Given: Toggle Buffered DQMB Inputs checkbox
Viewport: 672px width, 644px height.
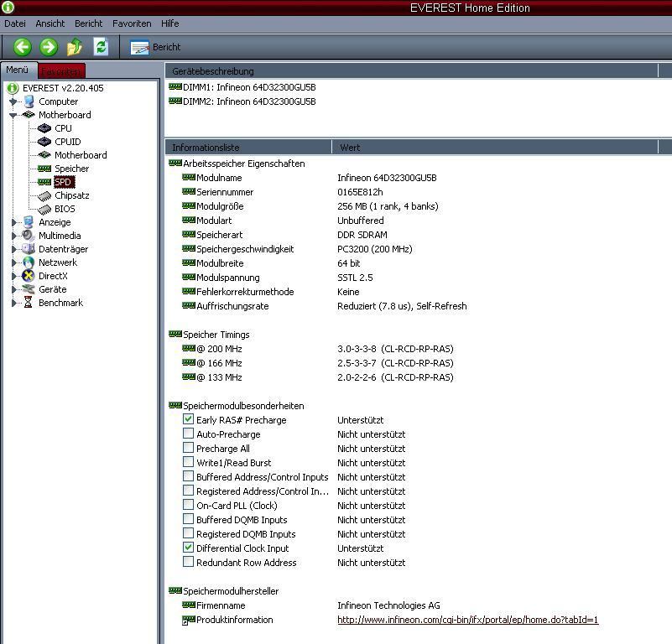Looking at the screenshot, I should coord(188,519).
